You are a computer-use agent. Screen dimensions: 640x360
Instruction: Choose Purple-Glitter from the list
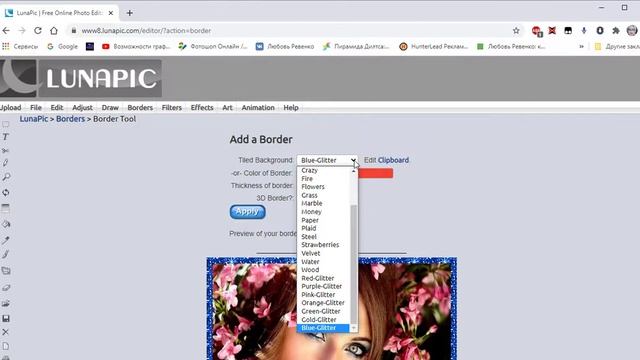click(x=322, y=287)
